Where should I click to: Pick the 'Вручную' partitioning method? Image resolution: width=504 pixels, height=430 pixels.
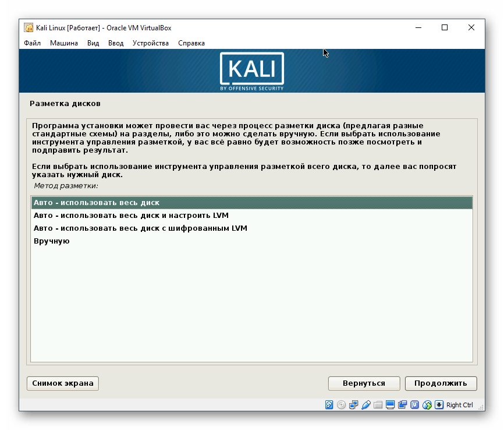(69, 241)
